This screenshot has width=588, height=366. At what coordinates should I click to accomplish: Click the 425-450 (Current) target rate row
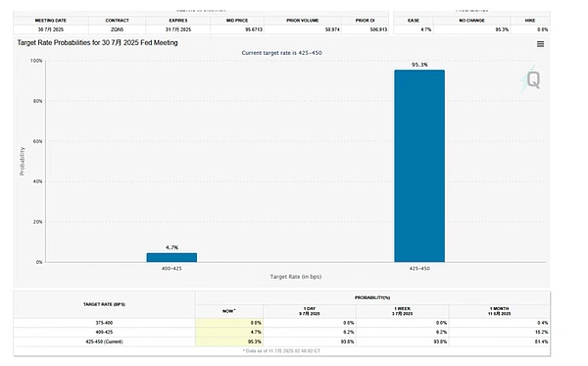point(281,341)
